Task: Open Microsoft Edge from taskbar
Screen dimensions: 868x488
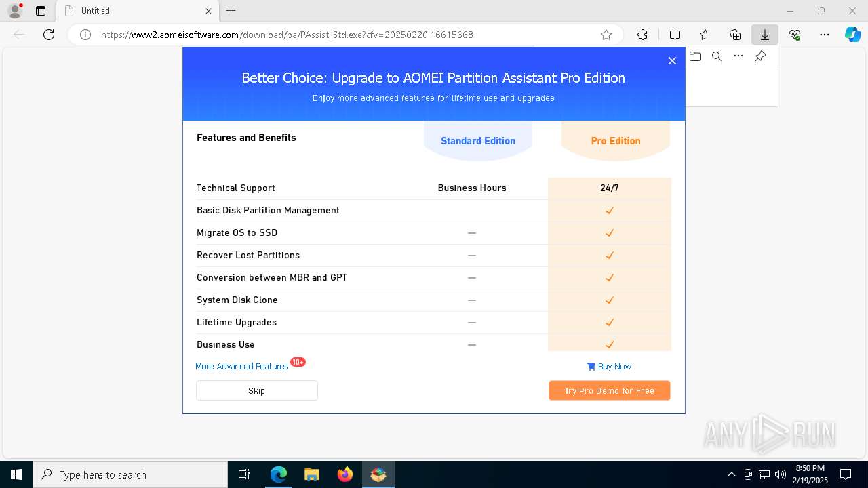Action: [x=279, y=474]
